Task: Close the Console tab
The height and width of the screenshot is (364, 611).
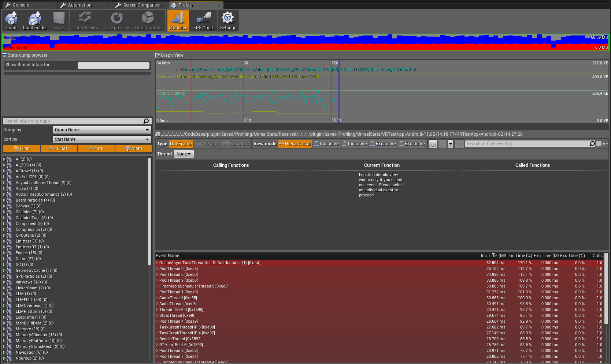Action: (x=53, y=5)
